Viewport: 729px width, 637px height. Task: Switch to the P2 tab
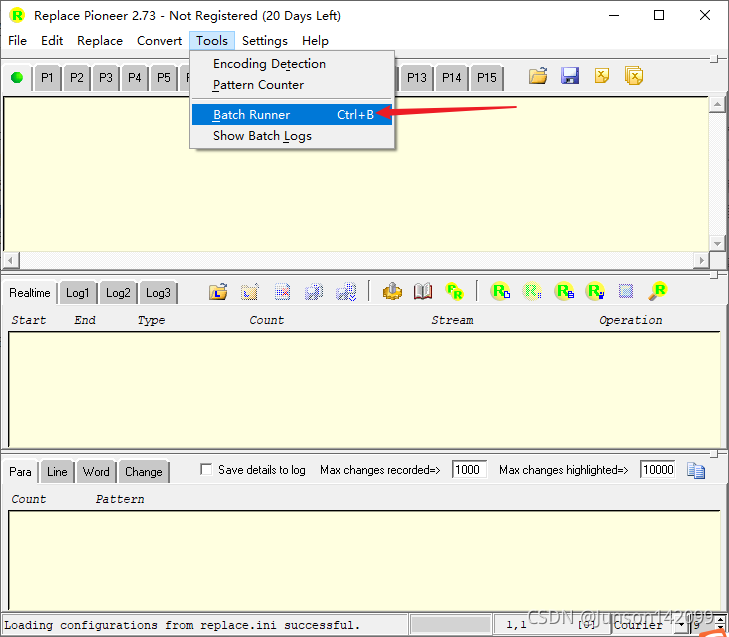tap(77, 78)
